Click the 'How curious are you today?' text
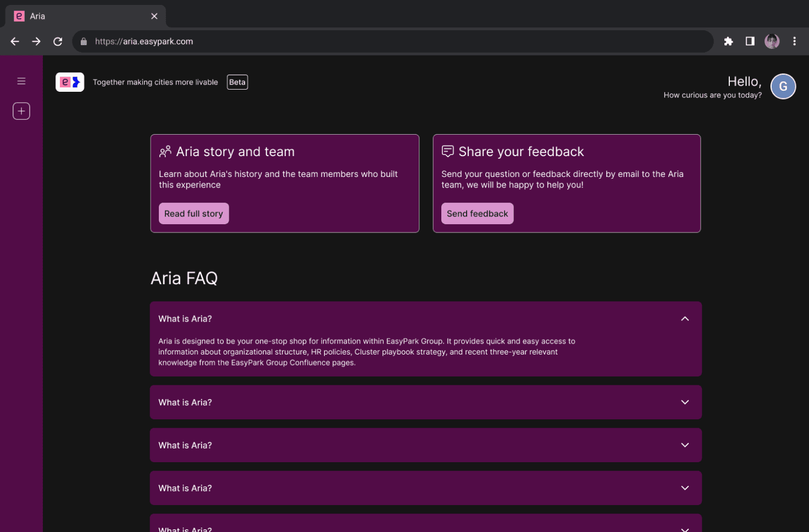The height and width of the screenshot is (532, 809). (713, 95)
